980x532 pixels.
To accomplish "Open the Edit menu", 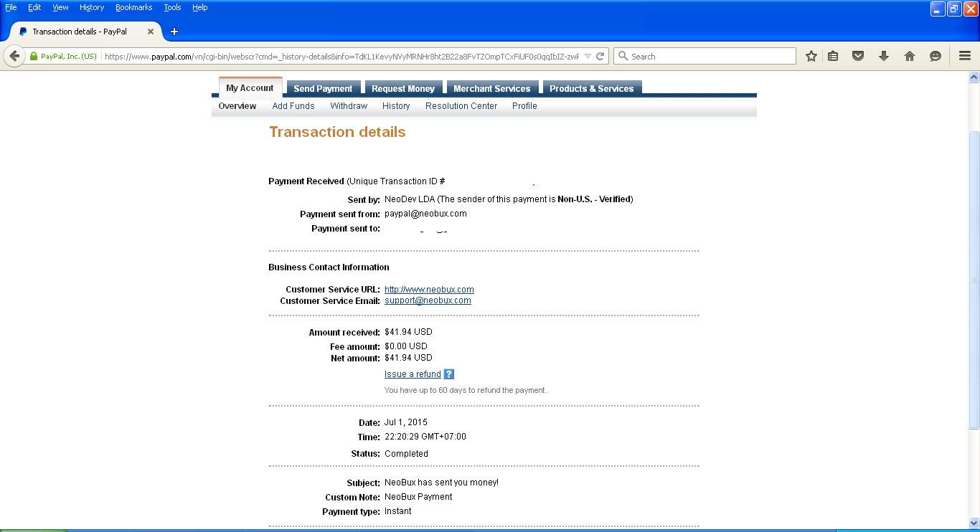I will point(34,7).
